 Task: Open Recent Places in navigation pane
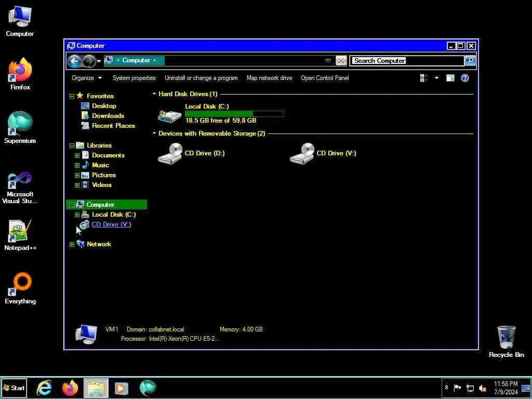coord(113,126)
